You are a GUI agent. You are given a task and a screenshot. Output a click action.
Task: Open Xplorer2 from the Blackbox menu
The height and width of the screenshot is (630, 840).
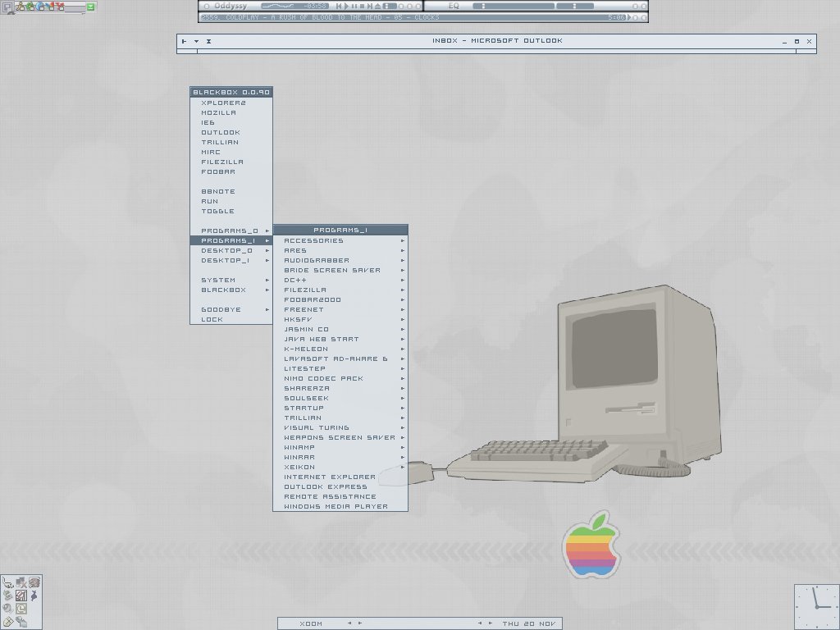pos(231,103)
